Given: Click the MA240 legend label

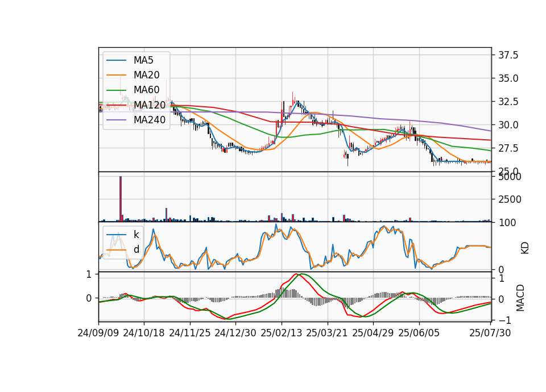Looking at the screenshot, I should (x=150, y=120).
